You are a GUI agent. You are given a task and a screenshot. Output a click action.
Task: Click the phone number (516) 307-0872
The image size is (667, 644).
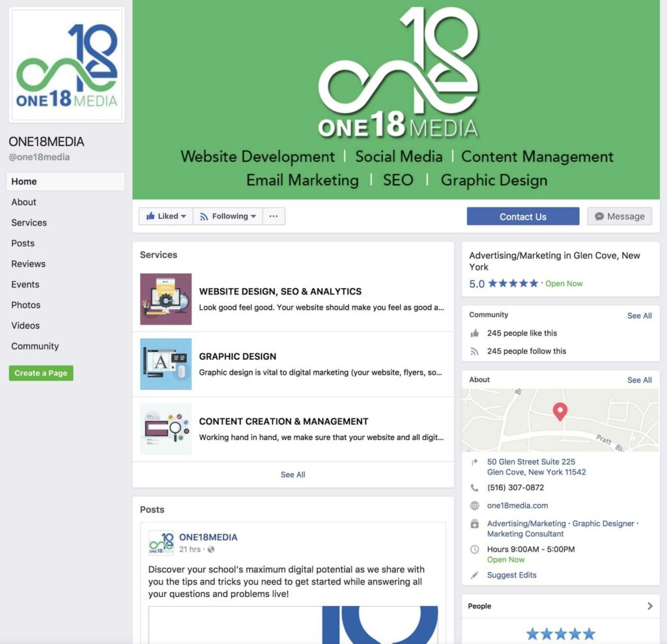pos(516,488)
